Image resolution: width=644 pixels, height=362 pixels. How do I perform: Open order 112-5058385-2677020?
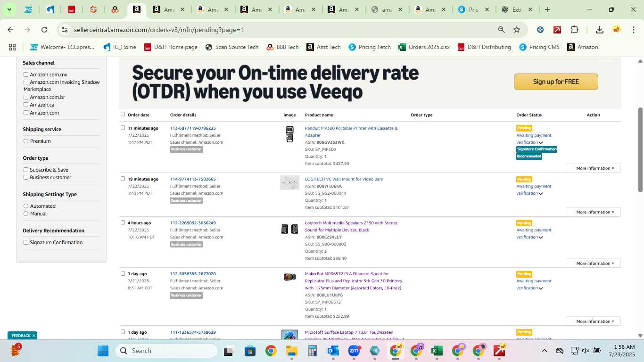click(193, 274)
